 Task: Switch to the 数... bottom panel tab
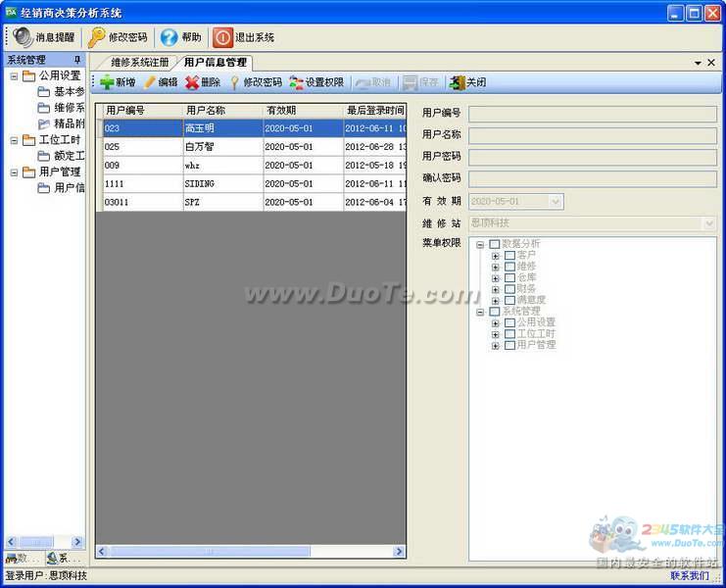[x=24, y=559]
